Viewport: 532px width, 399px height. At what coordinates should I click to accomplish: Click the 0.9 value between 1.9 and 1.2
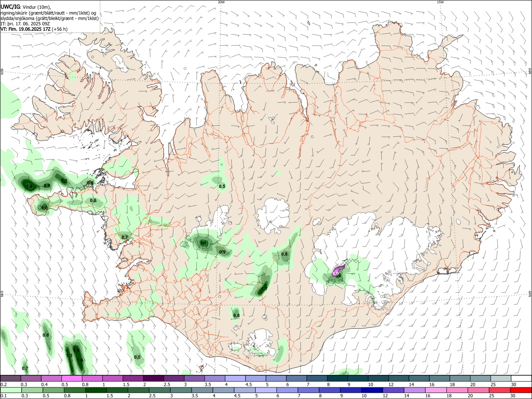coord(47,186)
